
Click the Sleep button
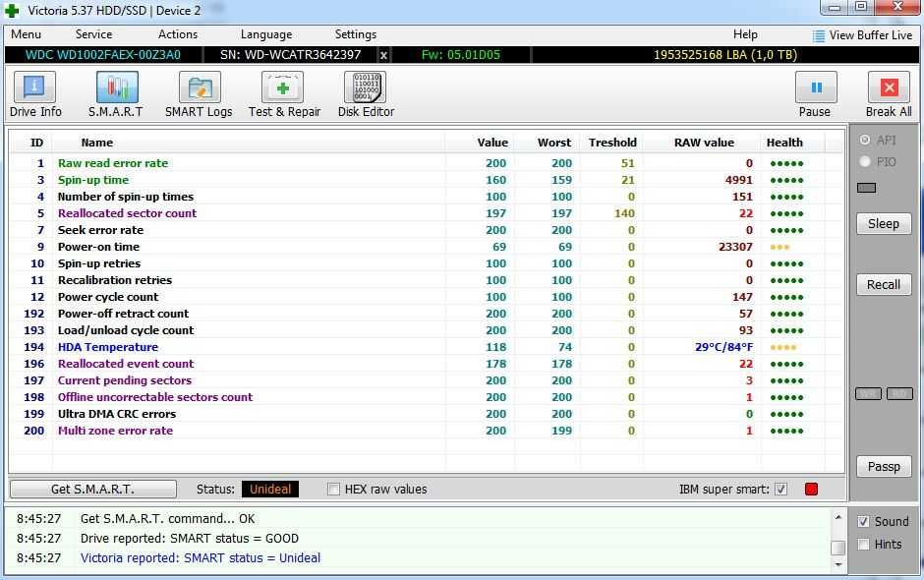pos(883,224)
